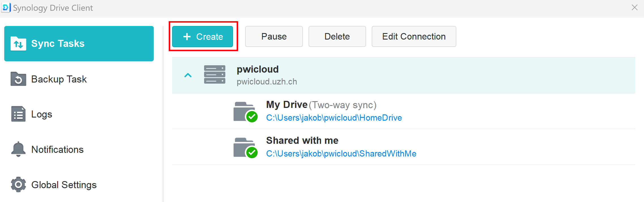Click the Shared with me folder icon
This screenshot has width=644, height=202.
[245, 148]
